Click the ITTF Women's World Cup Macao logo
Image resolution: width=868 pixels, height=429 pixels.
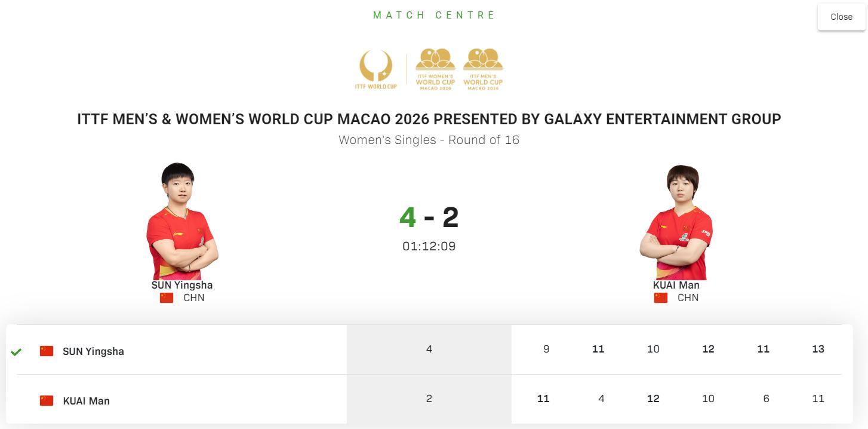pyautogui.click(x=435, y=69)
